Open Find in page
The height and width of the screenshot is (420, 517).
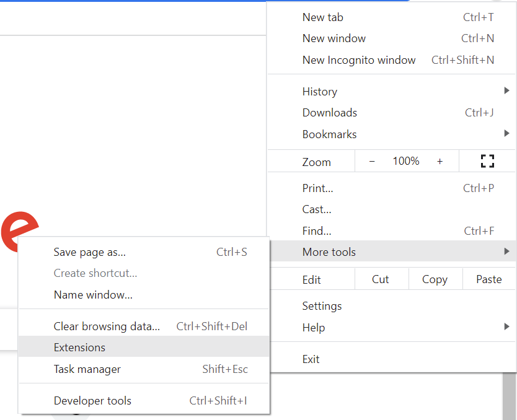[317, 231]
